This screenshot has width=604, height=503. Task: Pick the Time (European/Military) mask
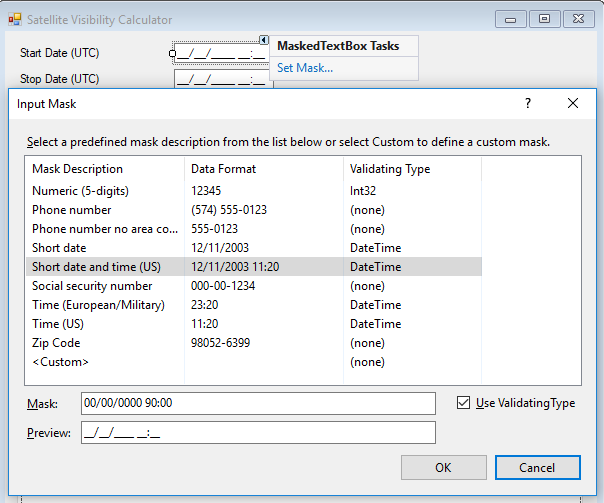98,305
